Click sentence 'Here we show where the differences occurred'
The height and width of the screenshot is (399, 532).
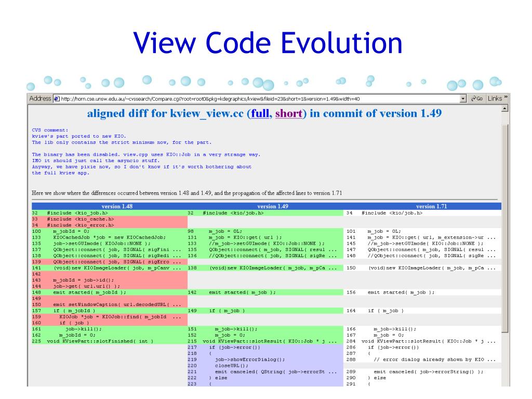click(187, 193)
